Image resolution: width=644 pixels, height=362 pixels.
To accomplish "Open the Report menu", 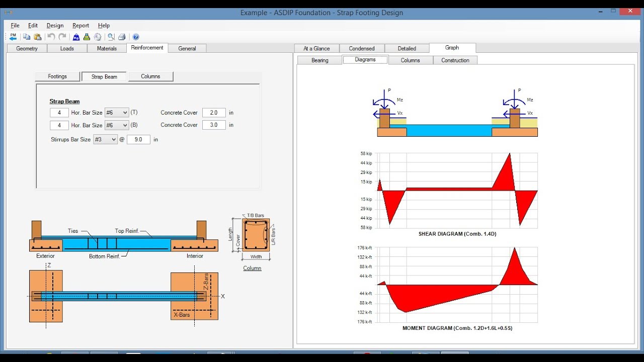I will click(80, 26).
